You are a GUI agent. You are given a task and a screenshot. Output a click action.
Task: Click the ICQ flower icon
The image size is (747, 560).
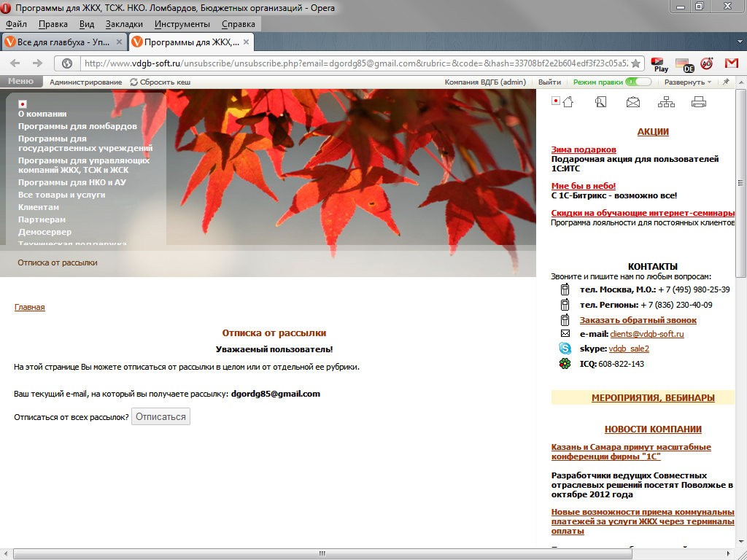coord(565,364)
